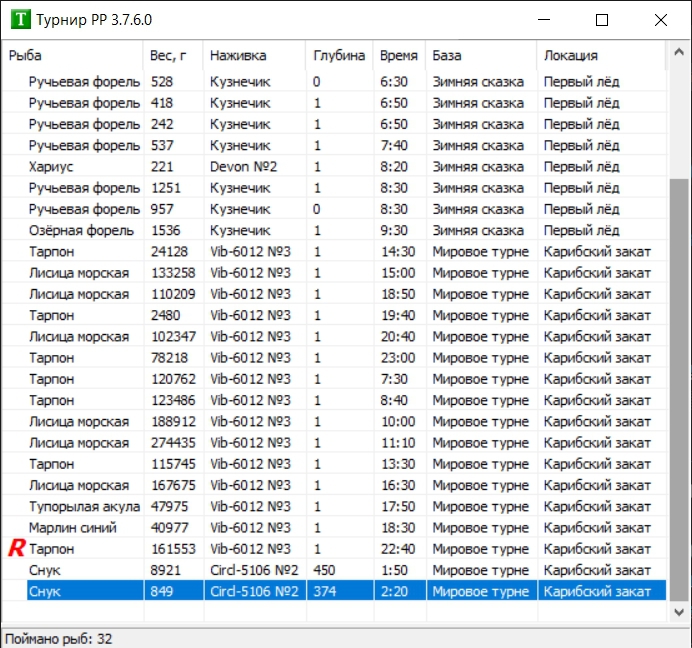Minimize the Турнир РР window
This screenshot has width=692, height=648.
point(544,20)
